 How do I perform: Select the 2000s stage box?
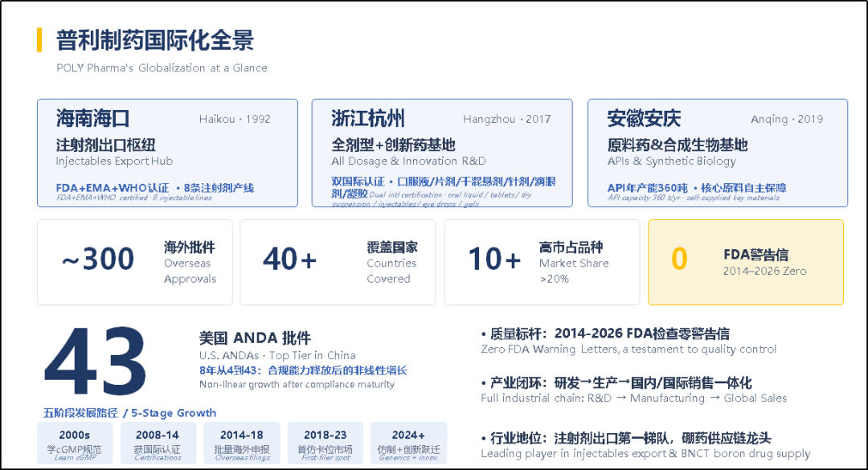tap(75, 443)
